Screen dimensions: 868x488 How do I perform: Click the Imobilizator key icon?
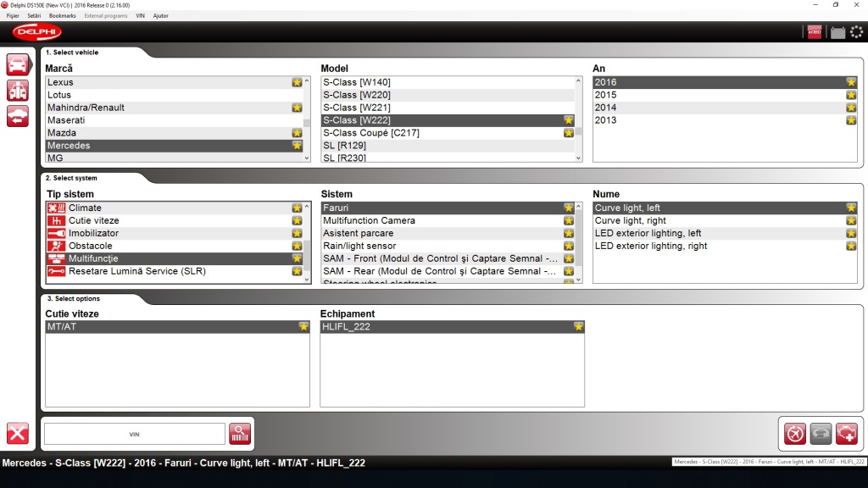pos(56,234)
